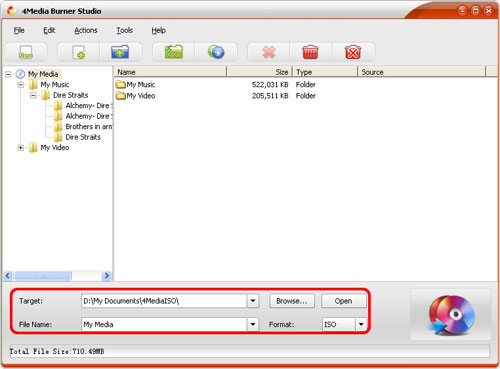
Task: Click the large burn disc button
Action: [x=451, y=314]
